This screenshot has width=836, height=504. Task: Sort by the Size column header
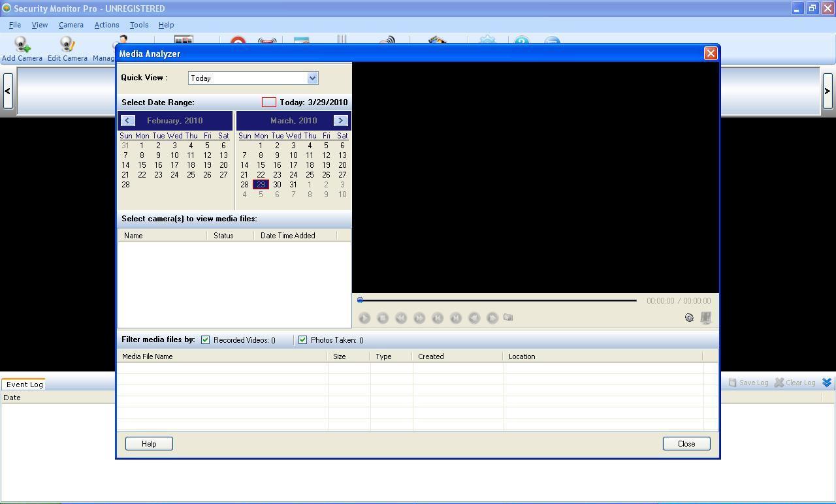[x=349, y=356]
